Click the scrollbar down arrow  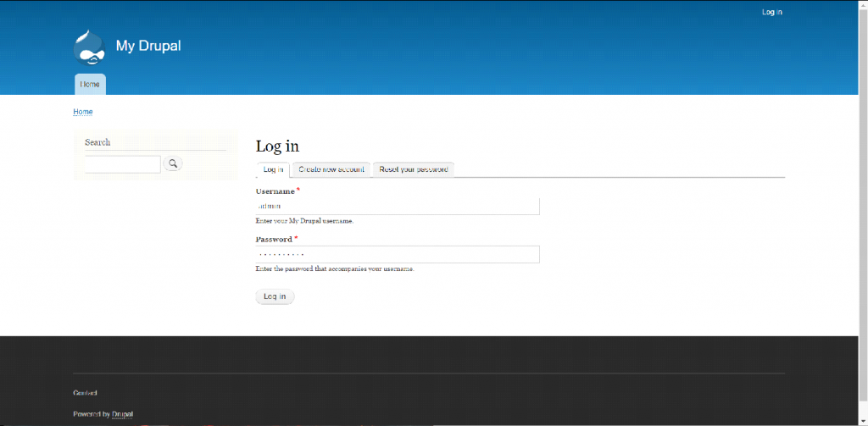[x=863, y=421]
